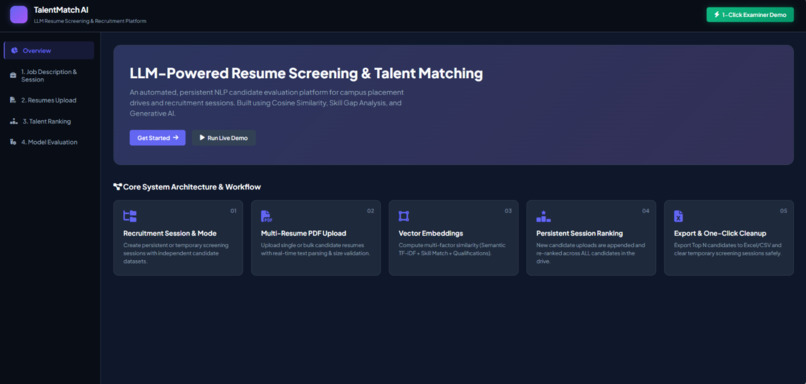Click the Excel file icon on Export & One-Click Cleanup card

(x=679, y=216)
